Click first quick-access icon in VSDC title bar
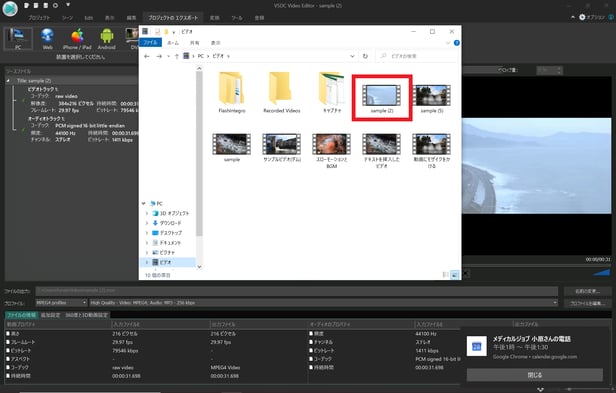This screenshot has height=393, width=616. tap(26, 6)
